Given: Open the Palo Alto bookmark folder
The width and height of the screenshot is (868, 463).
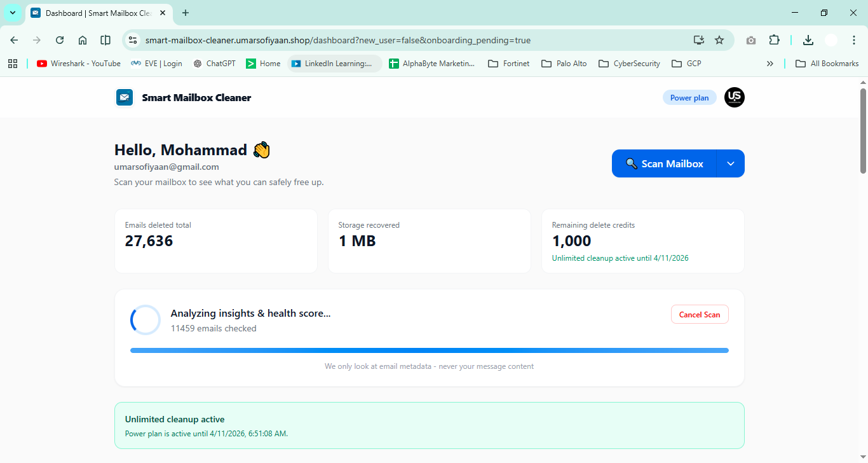Looking at the screenshot, I should (x=564, y=64).
